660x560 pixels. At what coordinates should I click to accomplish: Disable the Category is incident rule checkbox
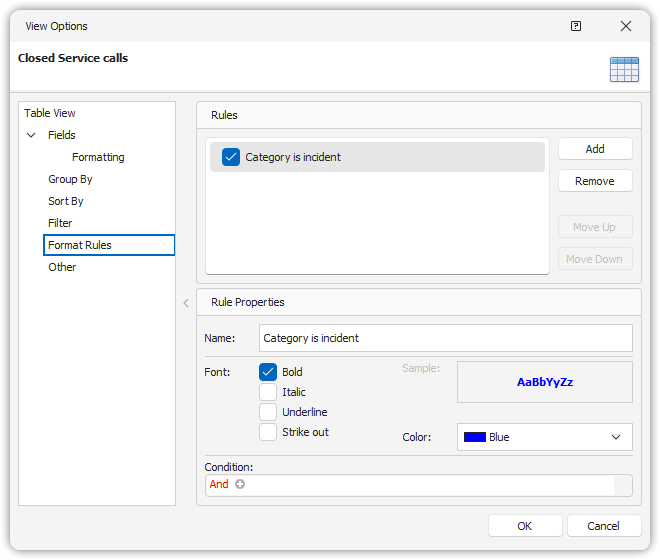tap(231, 157)
